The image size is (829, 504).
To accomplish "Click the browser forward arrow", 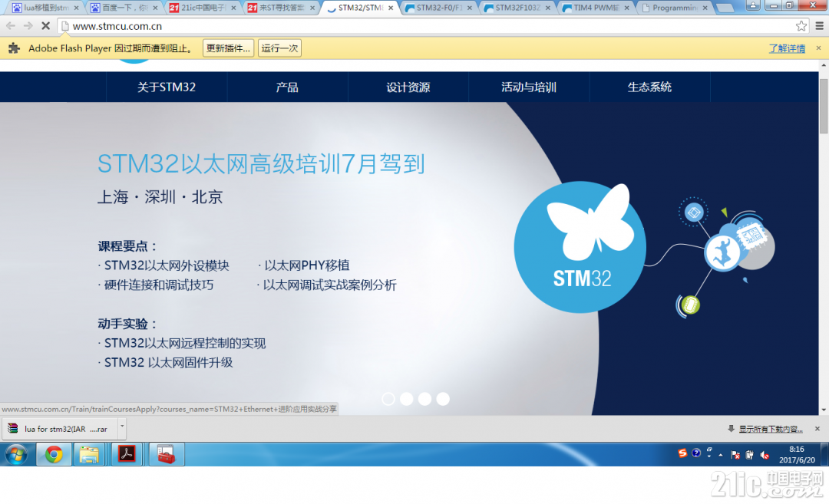I will pyautogui.click(x=28, y=26).
